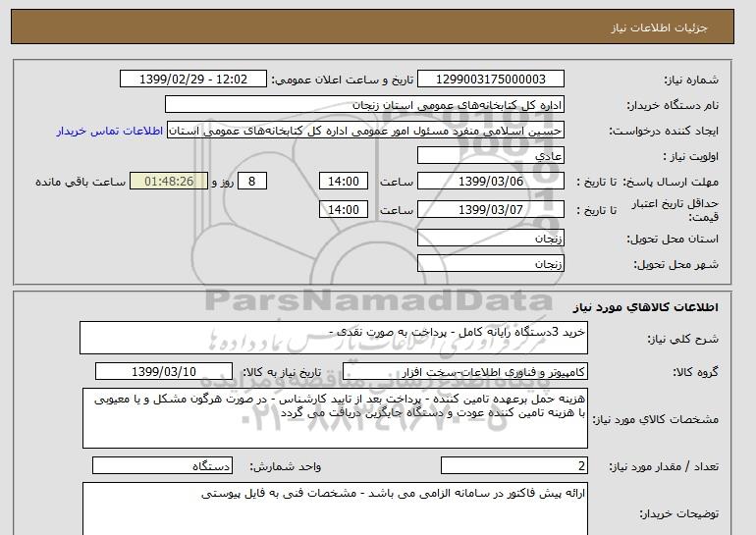This screenshot has height=535, width=756.
Task: Click the اولویت نیاز label
Action: click(690, 157)
